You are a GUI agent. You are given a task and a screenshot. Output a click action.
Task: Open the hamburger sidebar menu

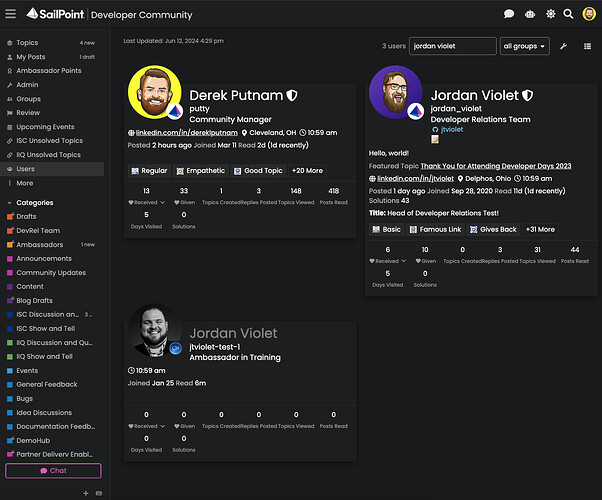coord(10,14)
